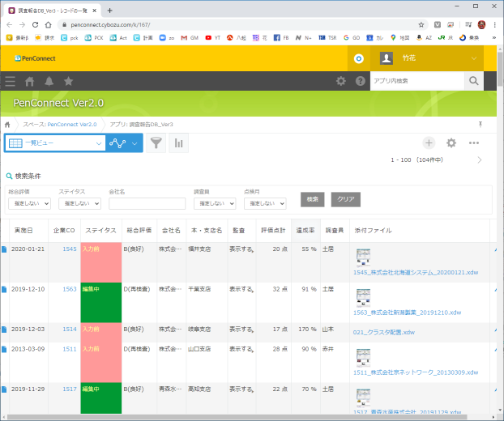Go to the portal home icon
This screenshot has height=421, width=504.
29,81
